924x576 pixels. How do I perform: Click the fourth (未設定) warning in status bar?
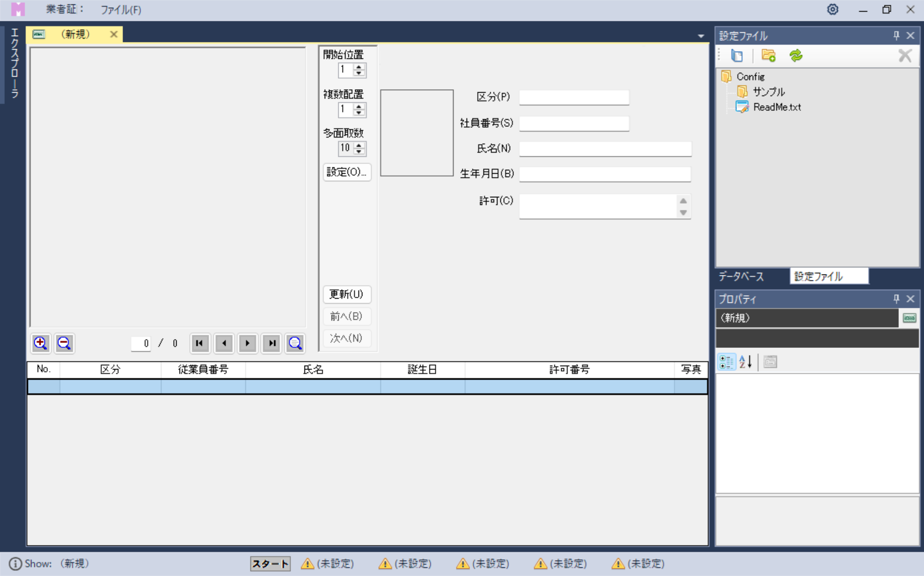coord(561,563)
